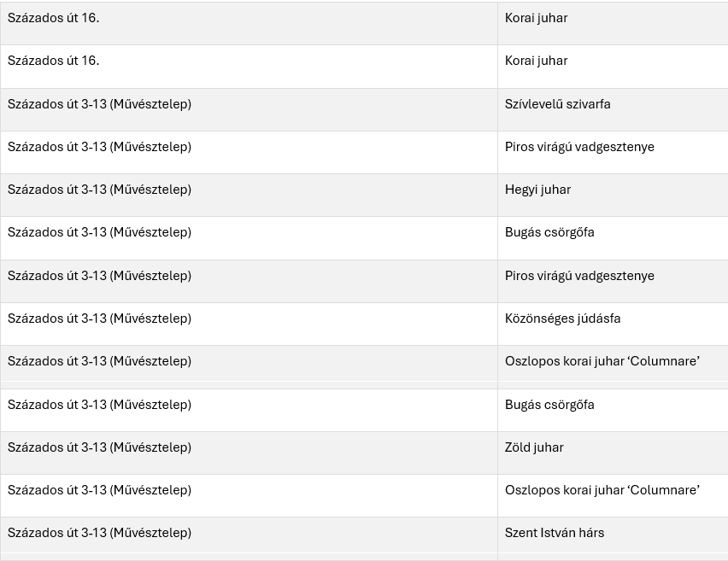The width and height of the screenshot is (728, 561).
Task: Select the Zöld juhar cell
Action: pos(534,447)
